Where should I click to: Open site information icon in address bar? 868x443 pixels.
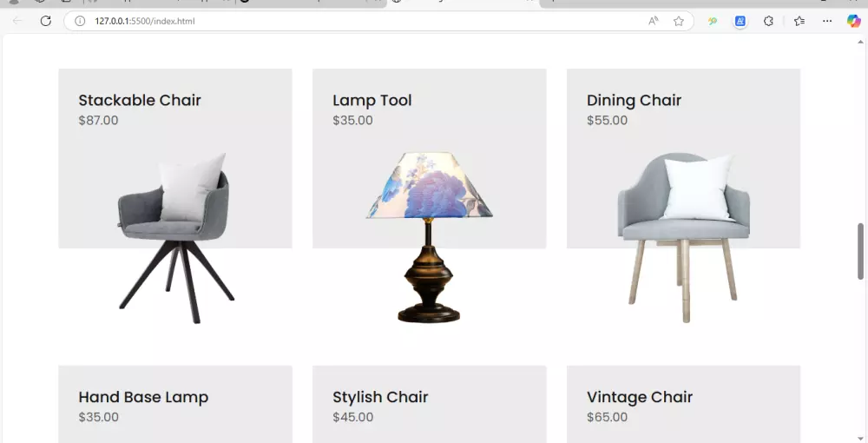[x=80, y=21]
